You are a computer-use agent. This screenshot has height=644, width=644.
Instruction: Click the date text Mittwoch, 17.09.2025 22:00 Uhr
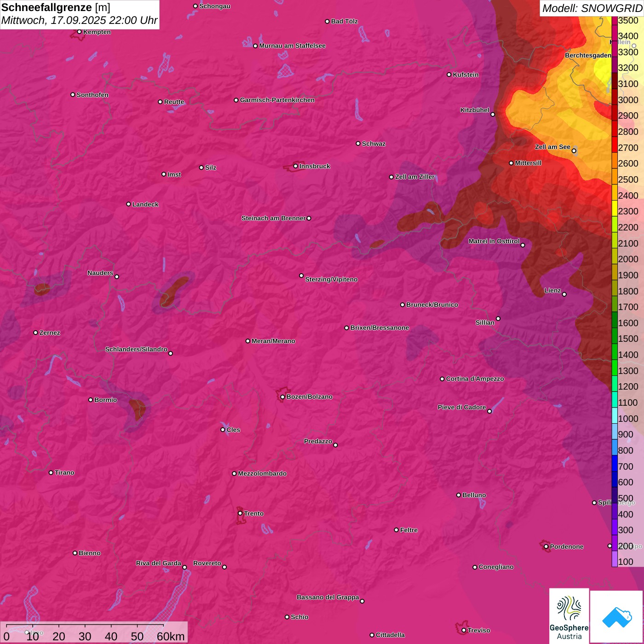[79, 20]
